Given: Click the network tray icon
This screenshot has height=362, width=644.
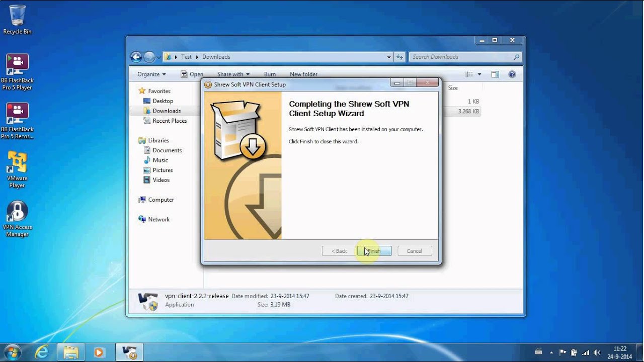Looking at the screenshot, I should 586,352.
